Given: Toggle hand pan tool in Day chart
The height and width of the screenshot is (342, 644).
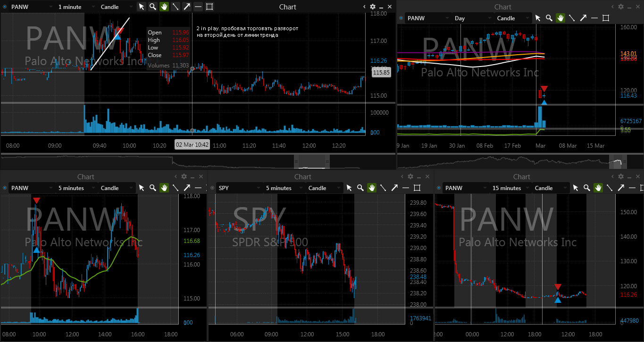Looking at the screenshot, I should click(x=560, y=18).
